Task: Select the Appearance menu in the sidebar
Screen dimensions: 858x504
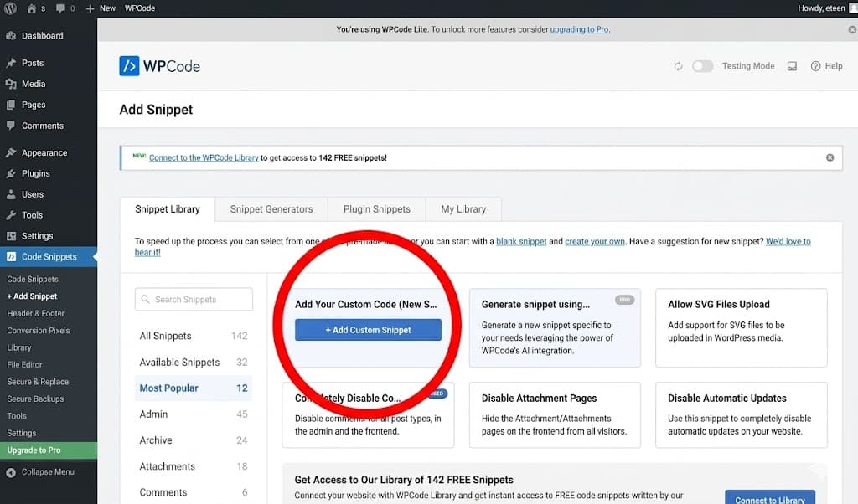Action: (45, 152)
